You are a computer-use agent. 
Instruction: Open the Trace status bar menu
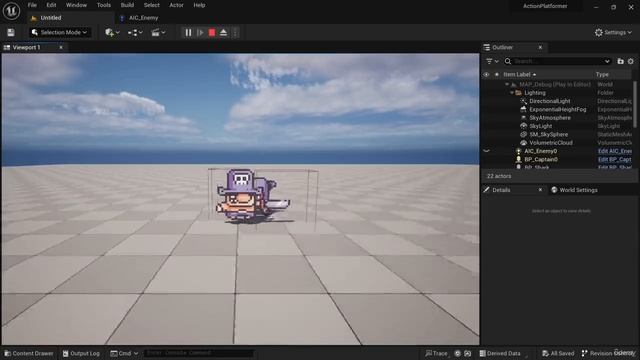pyautogui.click(x=436, y=353)
